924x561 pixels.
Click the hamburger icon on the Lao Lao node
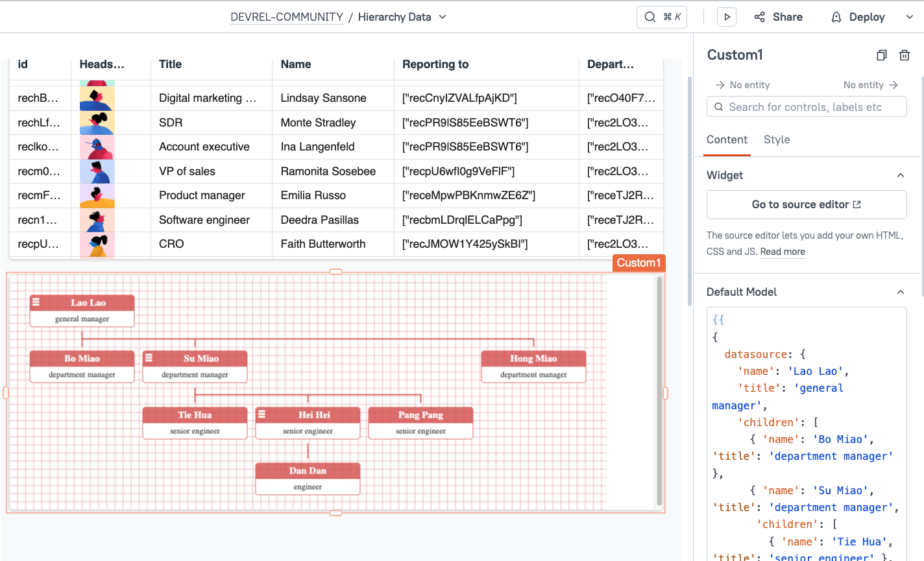tap(37, 302)
